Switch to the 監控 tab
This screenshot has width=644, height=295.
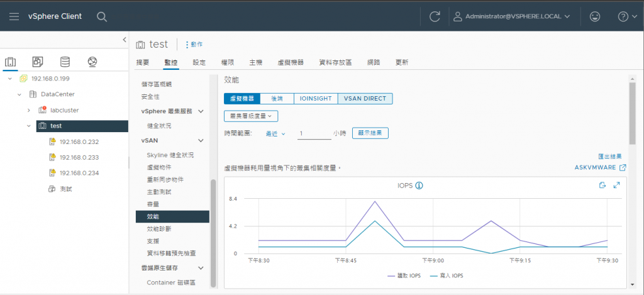(171, 62)
